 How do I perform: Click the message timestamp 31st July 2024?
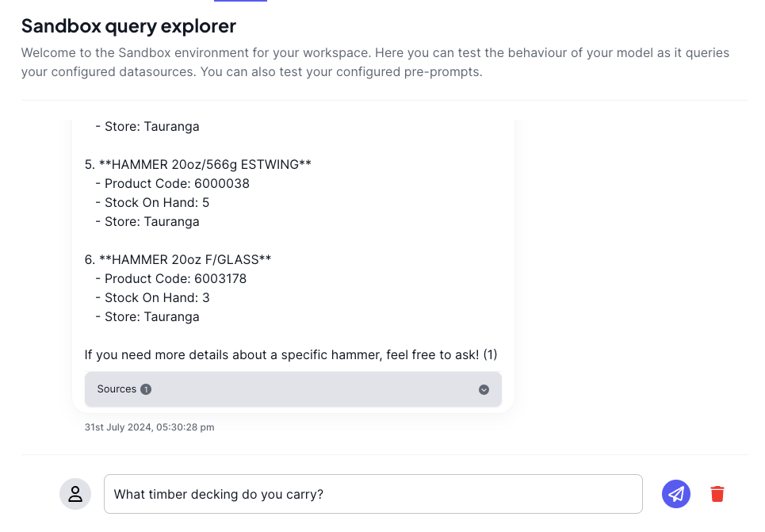(x=149, y=427)
